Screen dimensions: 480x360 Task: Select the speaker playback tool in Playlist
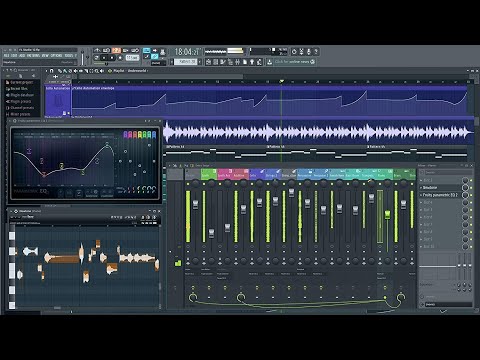pos(102,71)
